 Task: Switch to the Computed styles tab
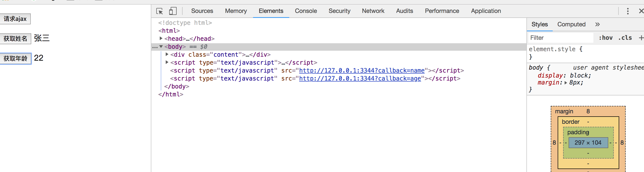[571, 24]
